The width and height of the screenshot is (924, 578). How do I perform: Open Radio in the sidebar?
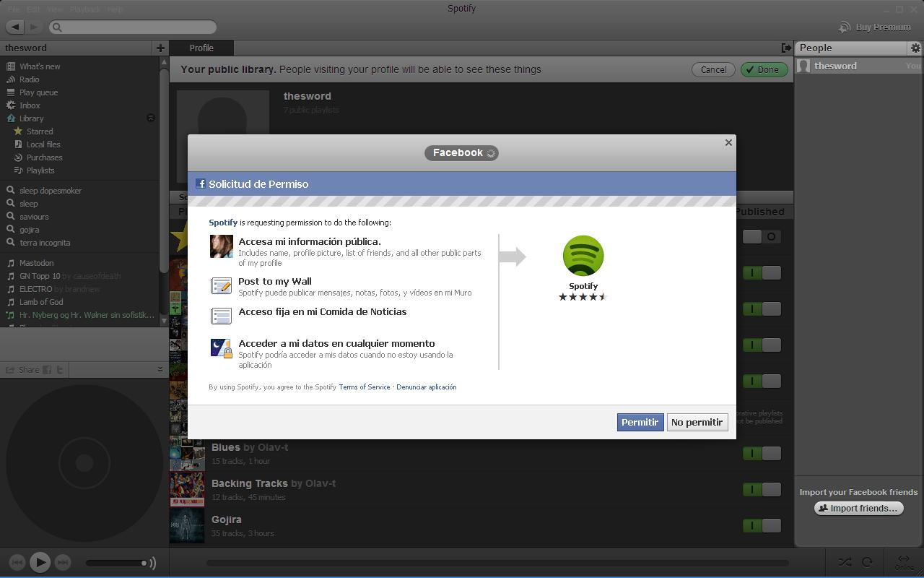[29, 79]
